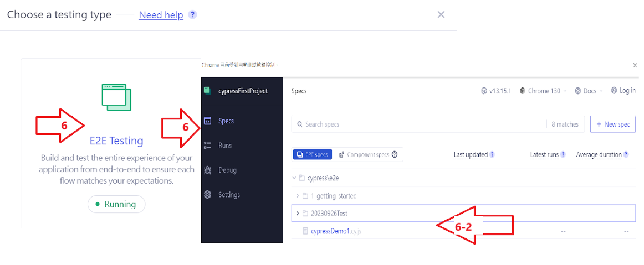The height and width of the screenshot is (265, 644).
Task: Close the Chrome automation notice bar
Action: (635, 65)
